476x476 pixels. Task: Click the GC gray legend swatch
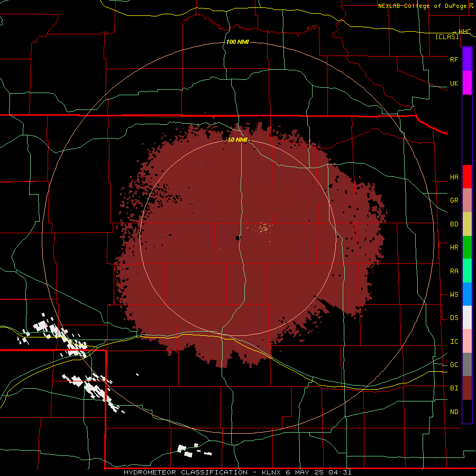(467, 364)
